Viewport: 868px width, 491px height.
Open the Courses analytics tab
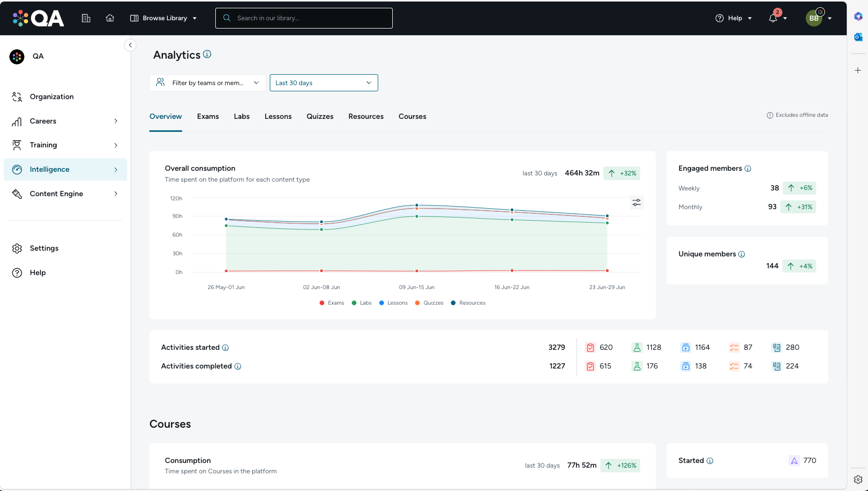click(x=412, y=116)
